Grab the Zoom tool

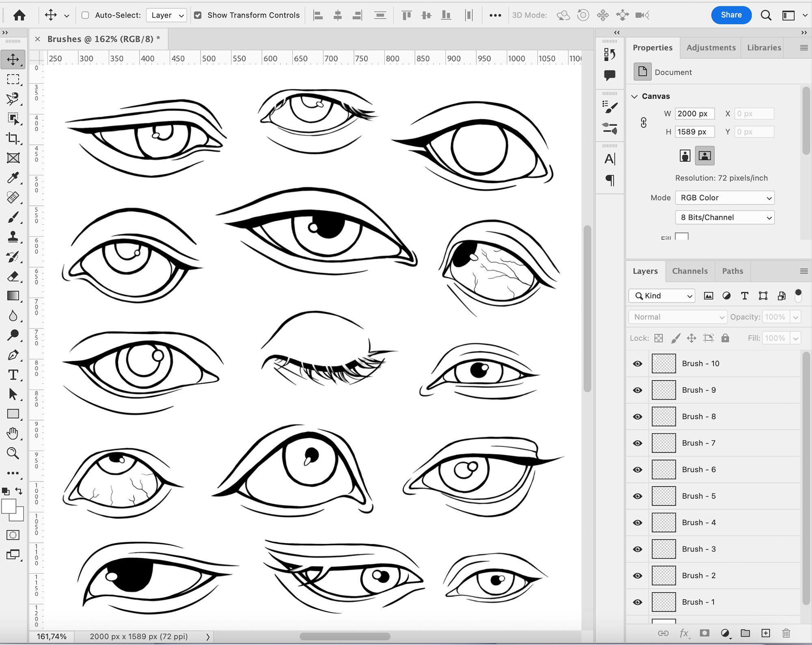point(13,453)
